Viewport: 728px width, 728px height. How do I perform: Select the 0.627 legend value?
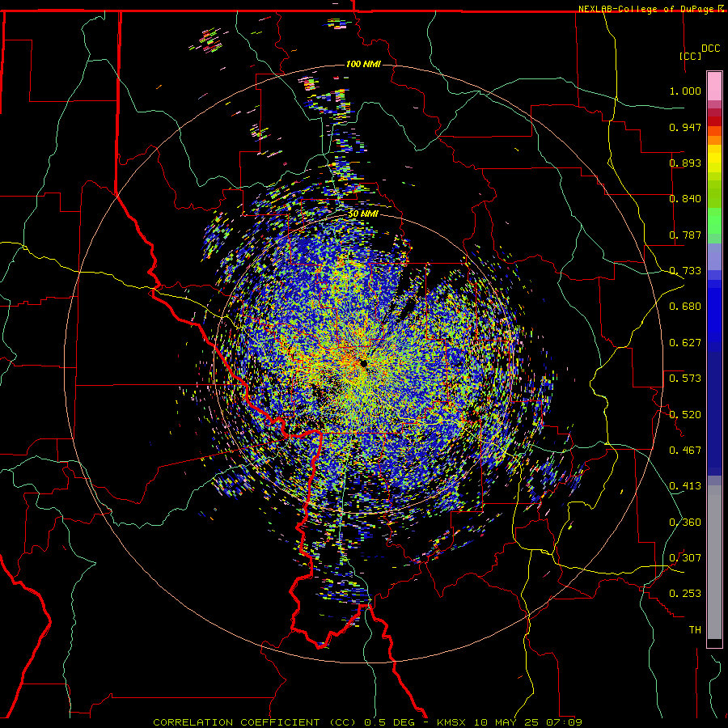coord(685,343)
